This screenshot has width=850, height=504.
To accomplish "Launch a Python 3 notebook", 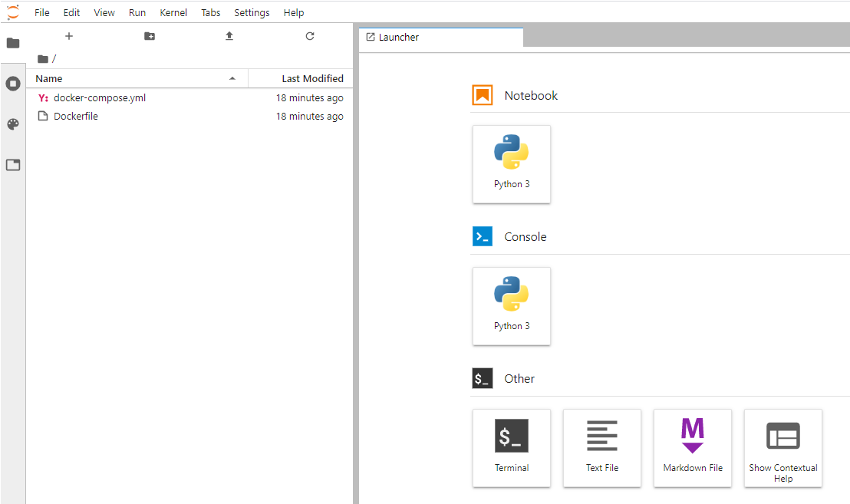I will pyautogui.click(x=511, y=164).
